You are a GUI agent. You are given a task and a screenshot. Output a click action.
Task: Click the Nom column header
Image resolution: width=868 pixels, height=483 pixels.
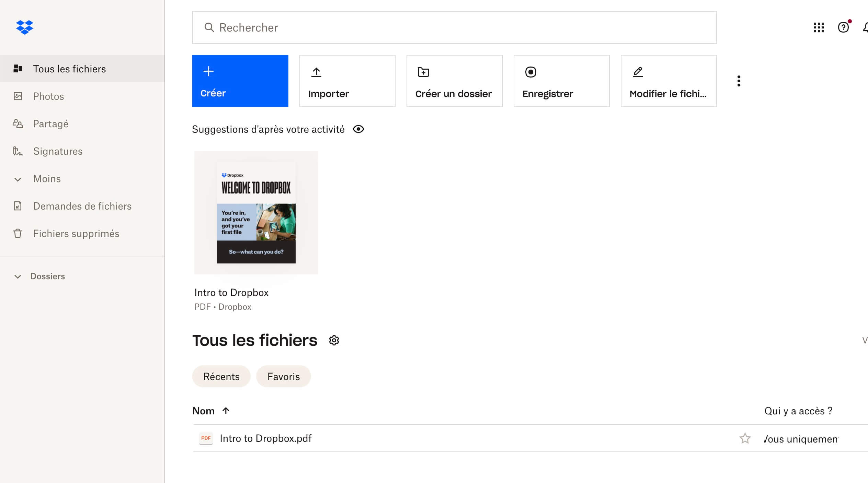point(204,411)
